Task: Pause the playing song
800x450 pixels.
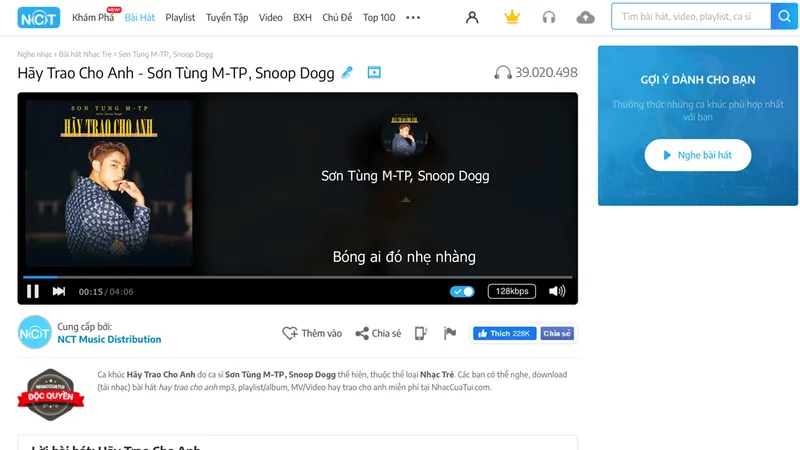Action: 33,291
